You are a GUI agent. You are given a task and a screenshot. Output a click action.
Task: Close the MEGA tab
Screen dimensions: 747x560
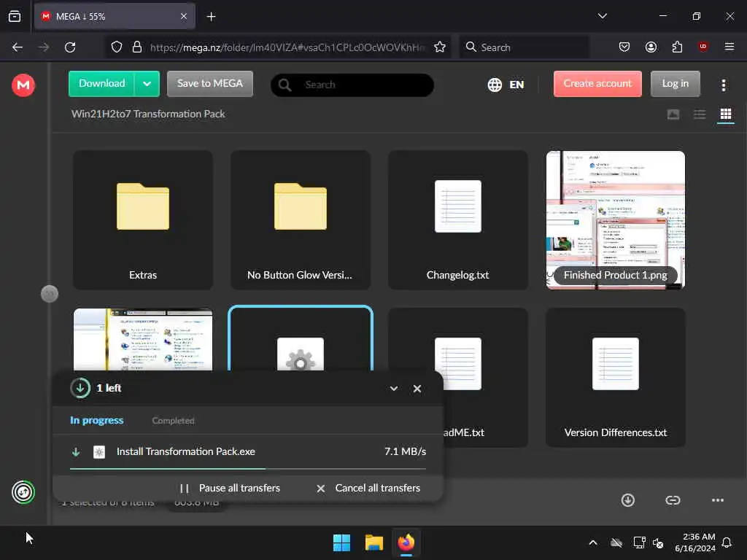[x=183, y=16]
